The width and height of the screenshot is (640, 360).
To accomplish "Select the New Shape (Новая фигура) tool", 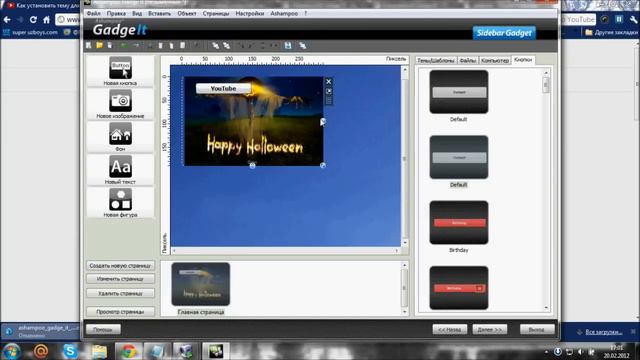I will (x=120, y=203).
